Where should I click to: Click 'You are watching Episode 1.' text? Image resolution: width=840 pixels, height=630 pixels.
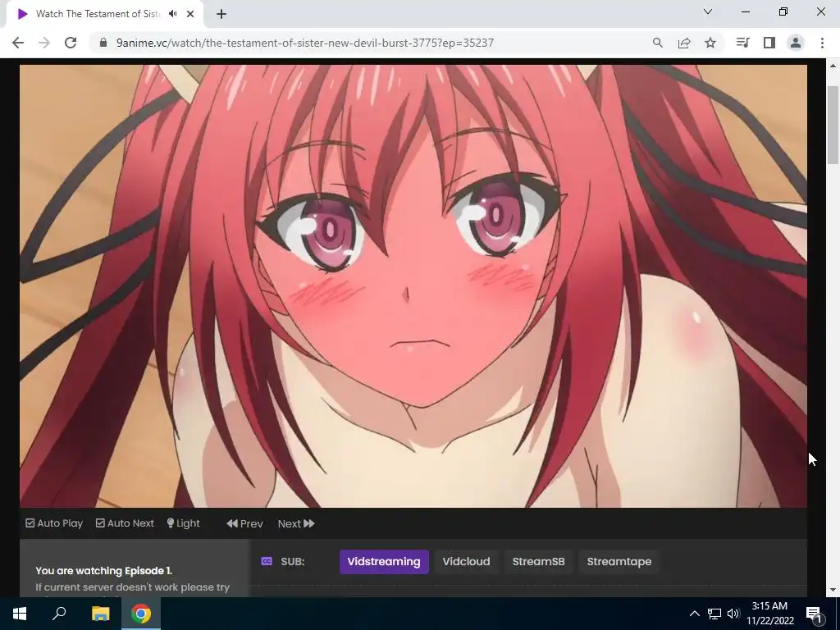point(104,571)
